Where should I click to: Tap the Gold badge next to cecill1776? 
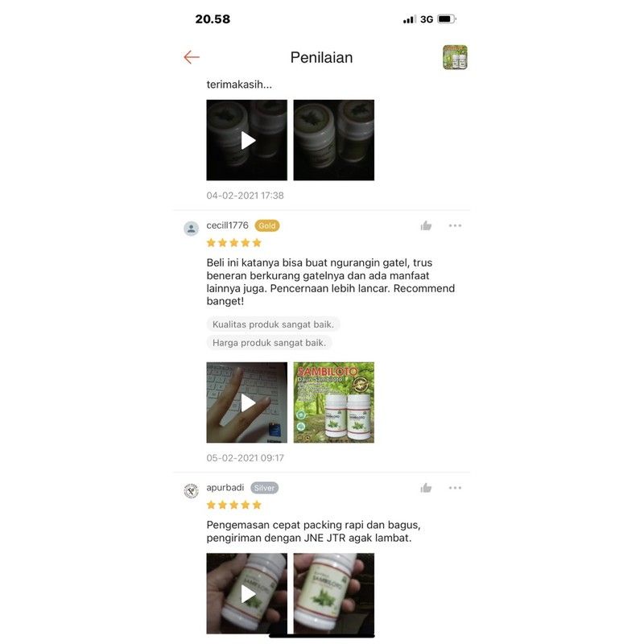tap(267, 226)
